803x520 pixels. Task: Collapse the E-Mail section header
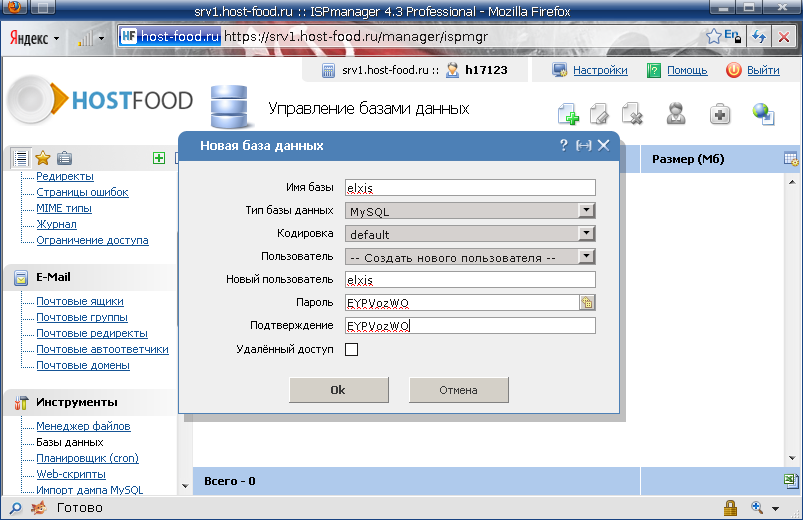pyautogui.click(x=91, y=277)
